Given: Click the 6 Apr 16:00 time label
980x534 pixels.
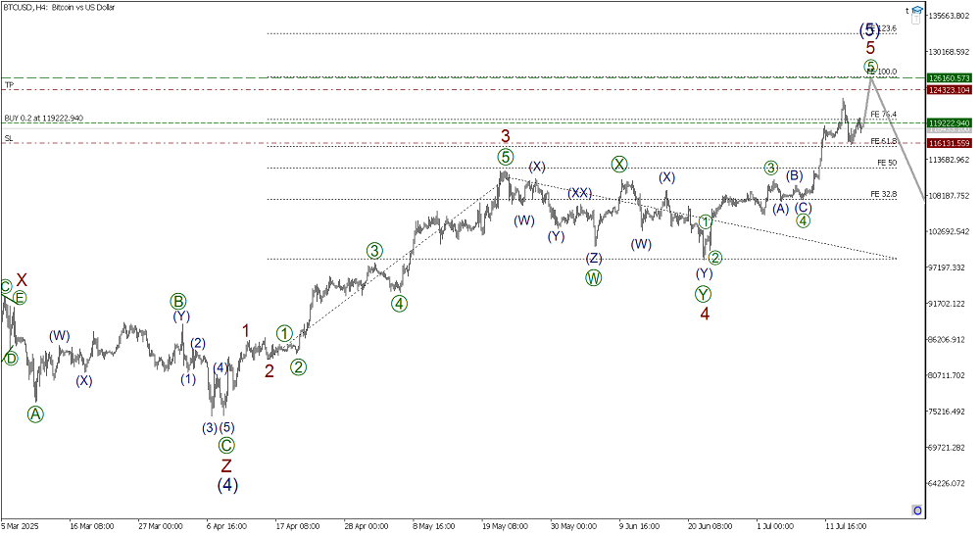Looking at the screenshot, I should coord(227,526).
